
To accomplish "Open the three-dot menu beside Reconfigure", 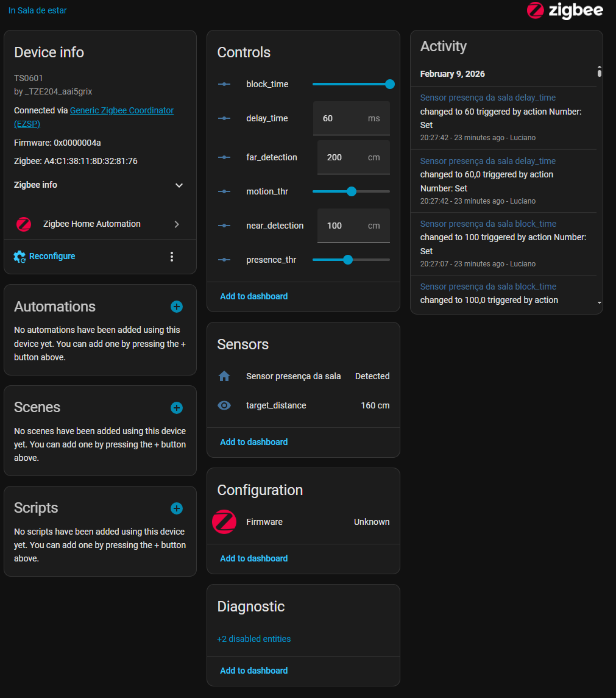I will [x=172, y=257].
